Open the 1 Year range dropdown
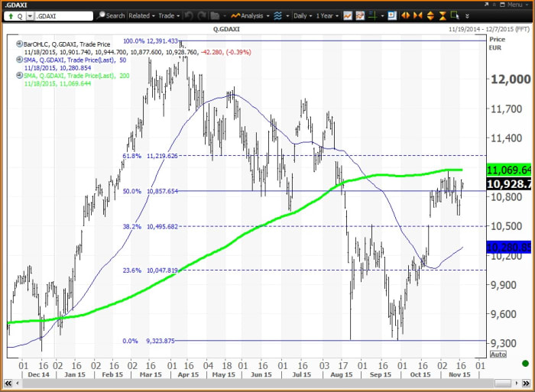The width and height of the screenshot is (535, 392). click(x=327, y=16)
